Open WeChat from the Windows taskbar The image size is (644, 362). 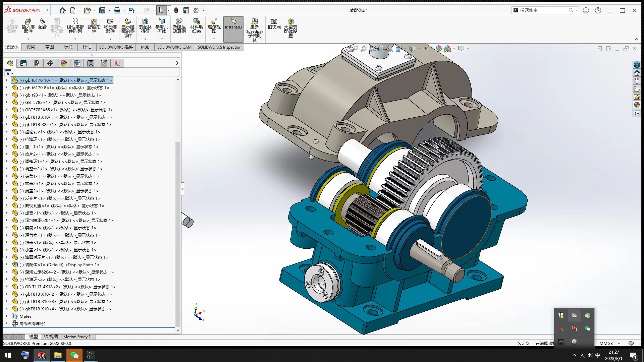click(x=74, y=355)
